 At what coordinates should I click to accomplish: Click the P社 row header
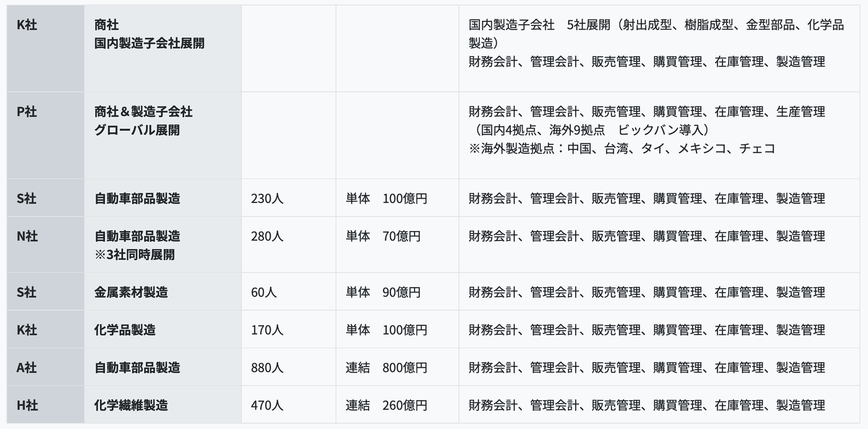[46, 136]
